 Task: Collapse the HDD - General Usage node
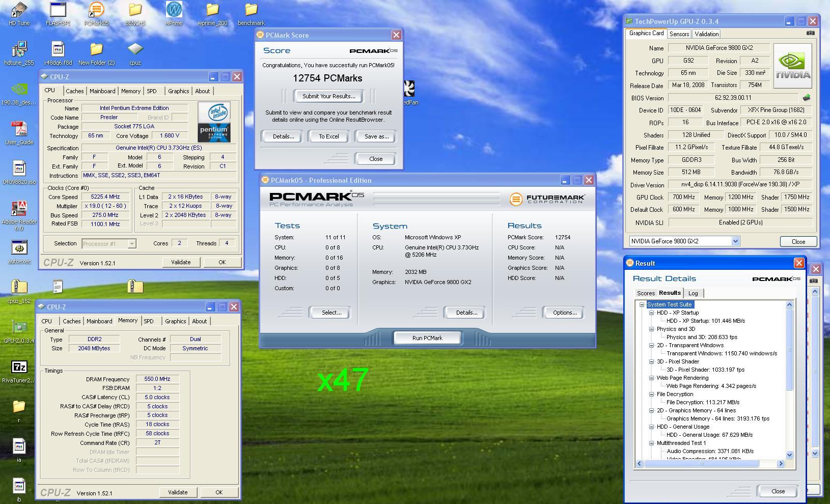pos(651,427)
